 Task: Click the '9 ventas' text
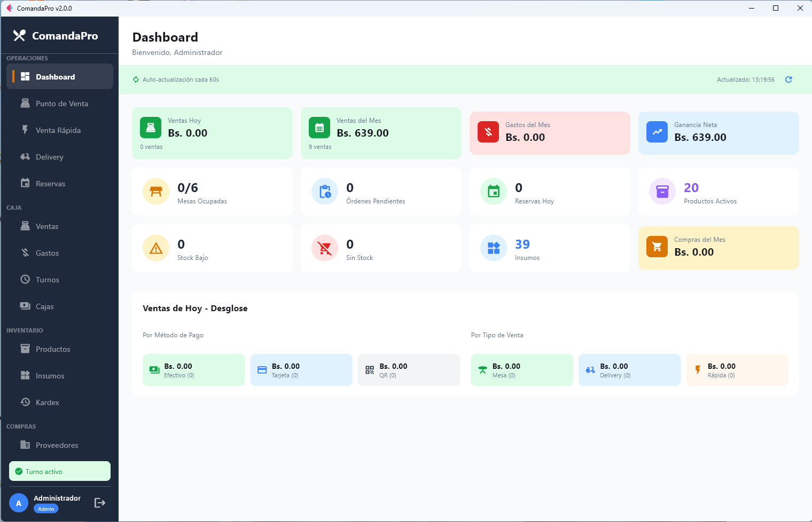click(x=320, y=147)
